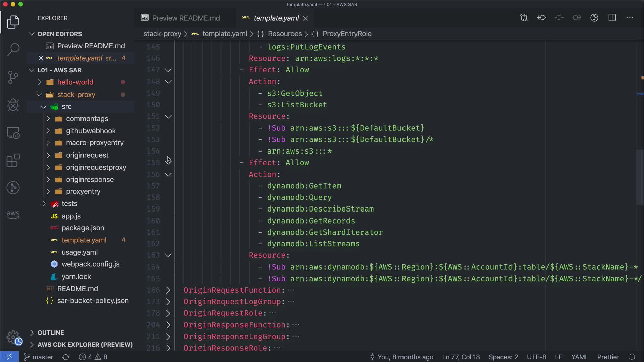644x362 pixels.
Task: Open Source Control view icon
Action: (x=13, y=77)
